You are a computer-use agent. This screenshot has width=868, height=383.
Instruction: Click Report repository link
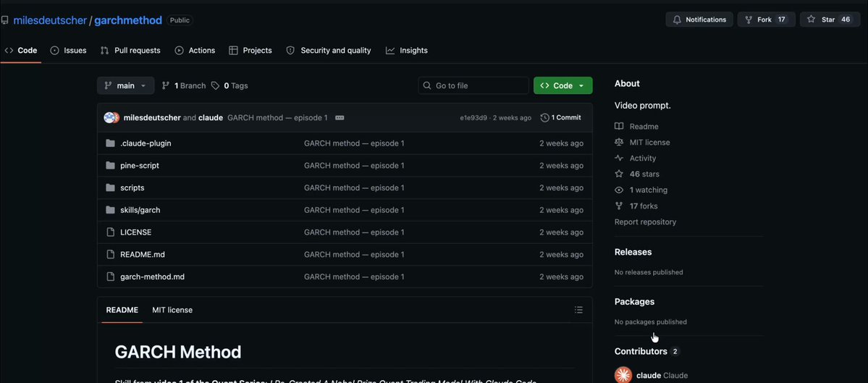tap(645, 222)
